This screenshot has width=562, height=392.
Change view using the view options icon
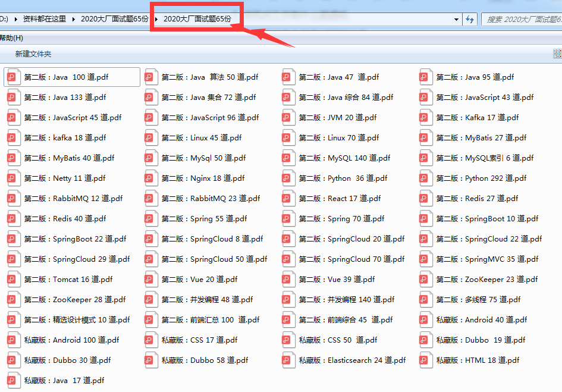click(558, 54)
